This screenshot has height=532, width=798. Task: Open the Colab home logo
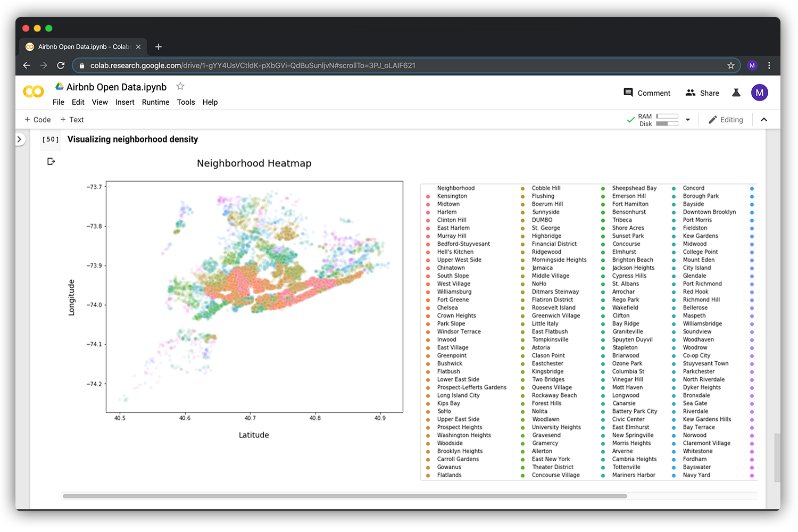[x=34, y=92]
